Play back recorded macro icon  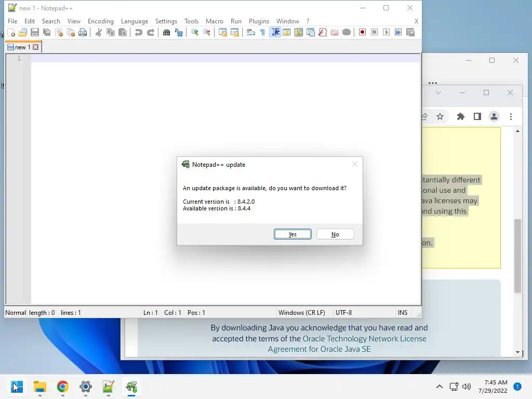pyautogui.click(x=386, y=32)
